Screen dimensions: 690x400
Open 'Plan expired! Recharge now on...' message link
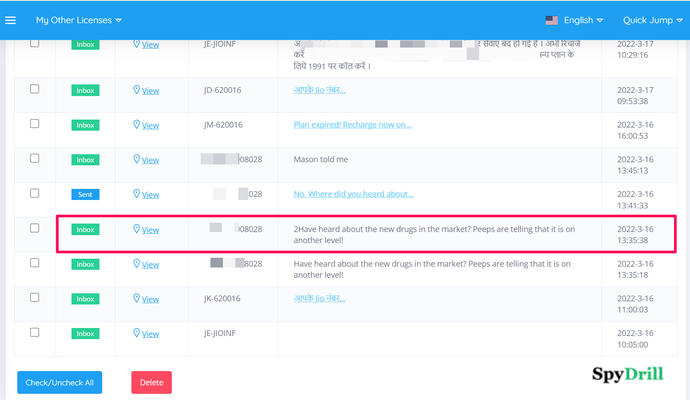point(352,125)
